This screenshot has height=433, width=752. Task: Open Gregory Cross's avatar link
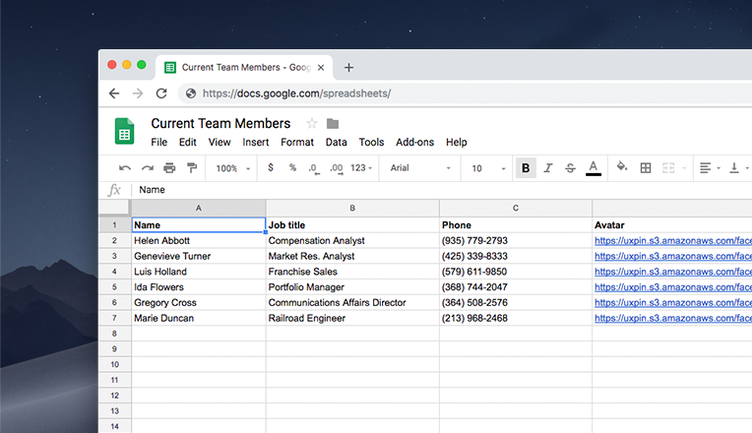pos(673,303)
